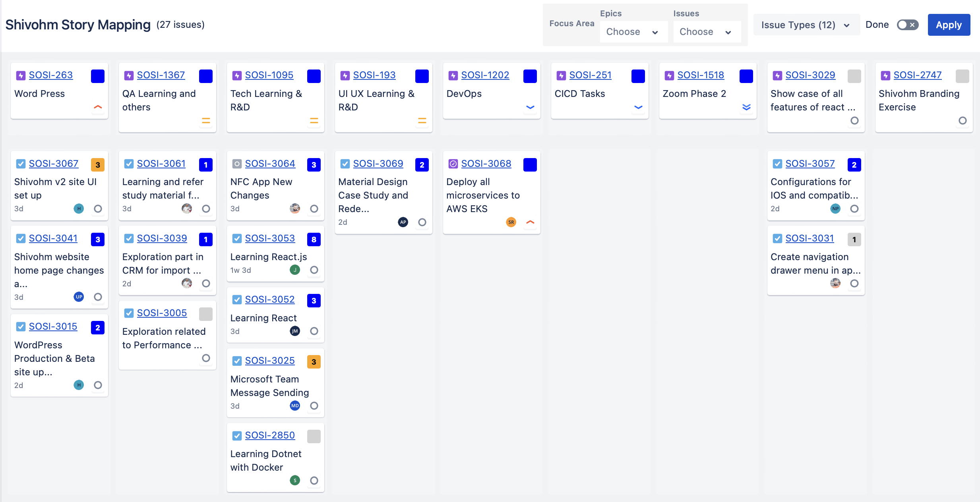The image size is (980, 502).
Task: Click the NP avatar on SOSI-3057 card
Action: [835, 209]
